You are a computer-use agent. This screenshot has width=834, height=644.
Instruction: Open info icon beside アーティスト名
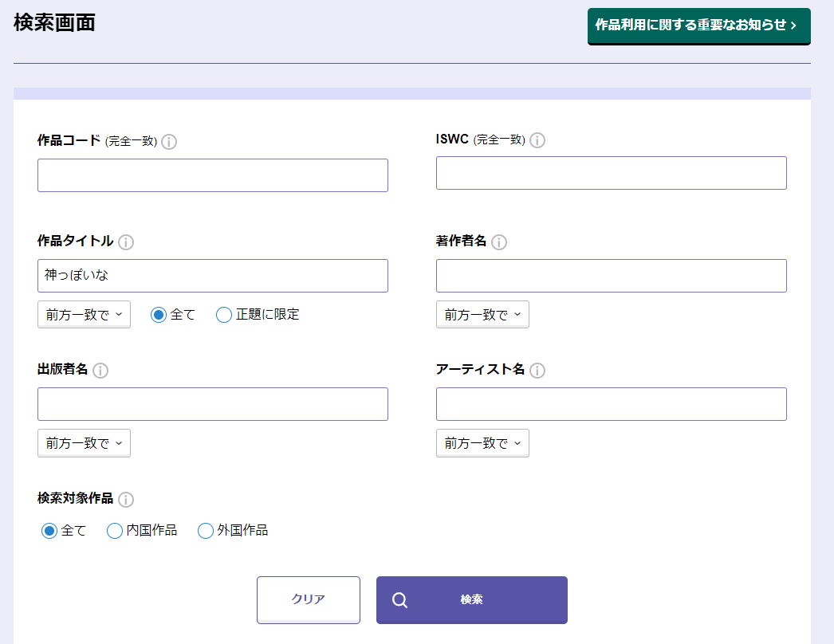click(537, 371)
